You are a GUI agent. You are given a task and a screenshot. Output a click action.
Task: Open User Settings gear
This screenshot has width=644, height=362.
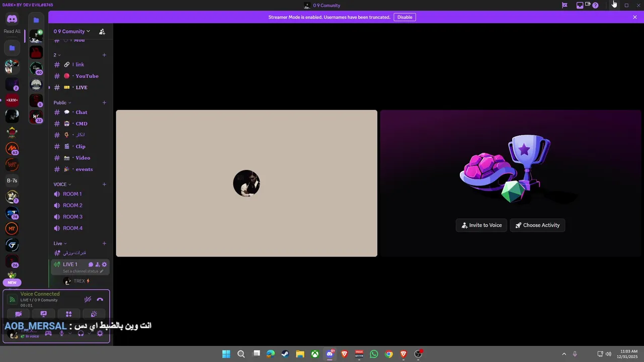[101, 333]
